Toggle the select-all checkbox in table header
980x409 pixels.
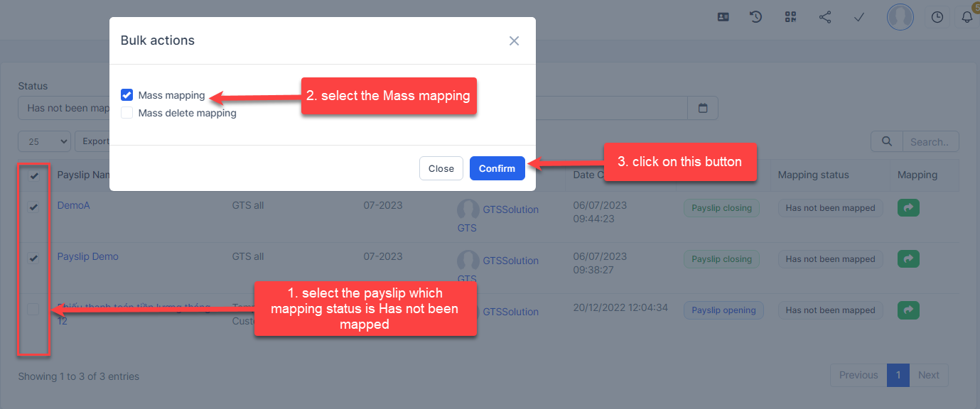pos(33,176)
